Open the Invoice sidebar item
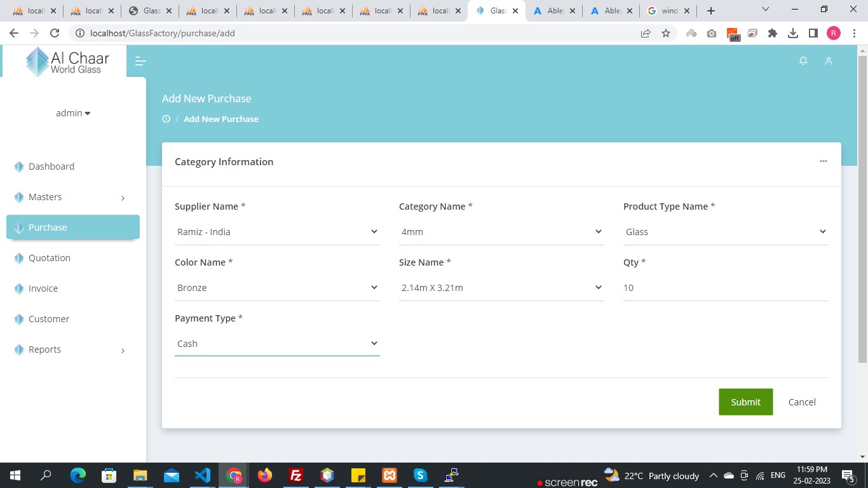Screen dimensions: 868x488 [x=43, y=288]
